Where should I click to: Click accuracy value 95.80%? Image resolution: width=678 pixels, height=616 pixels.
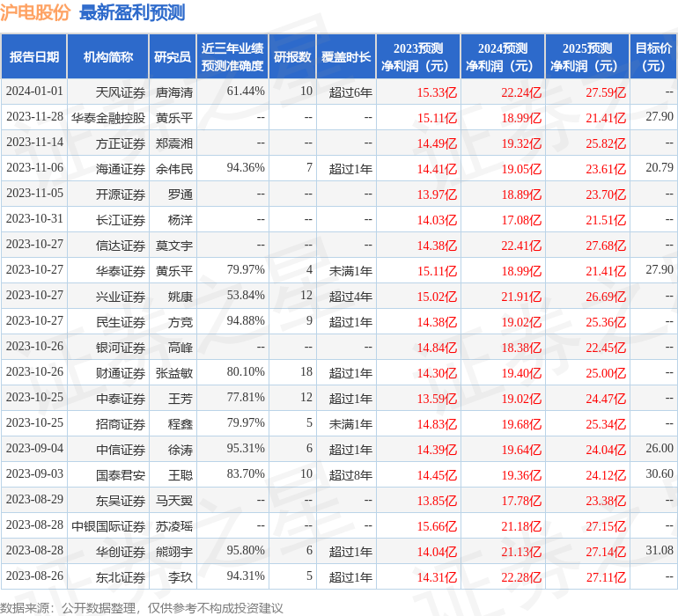coord(246,551)
